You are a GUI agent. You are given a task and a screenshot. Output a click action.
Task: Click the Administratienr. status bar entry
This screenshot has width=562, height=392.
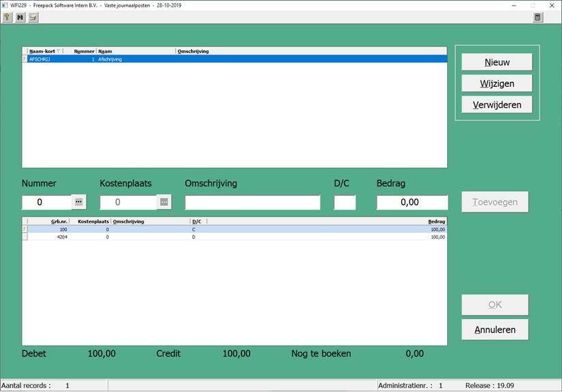point(410,386)
